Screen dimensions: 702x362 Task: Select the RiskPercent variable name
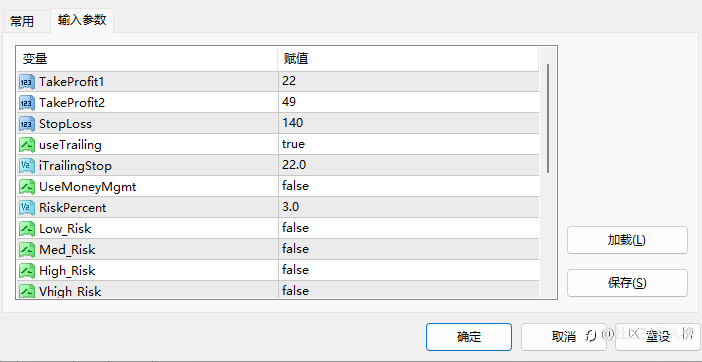73,208
